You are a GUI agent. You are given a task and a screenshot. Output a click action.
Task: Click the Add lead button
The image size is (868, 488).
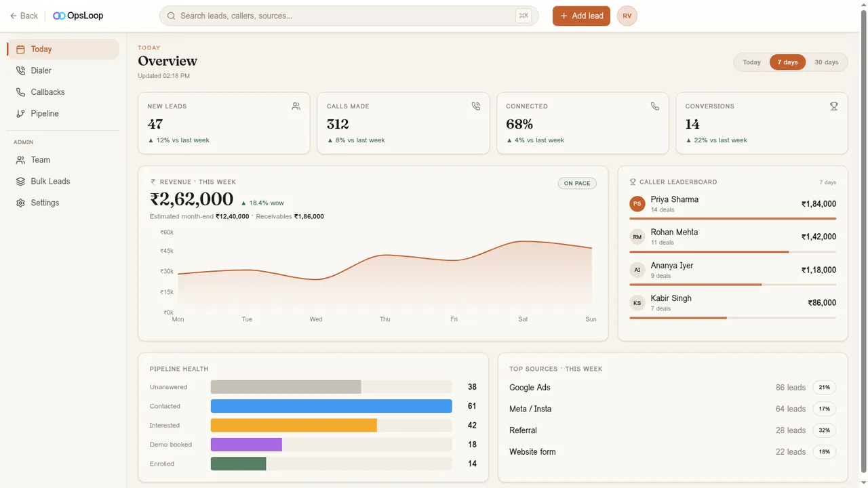[x=581, y=16]
